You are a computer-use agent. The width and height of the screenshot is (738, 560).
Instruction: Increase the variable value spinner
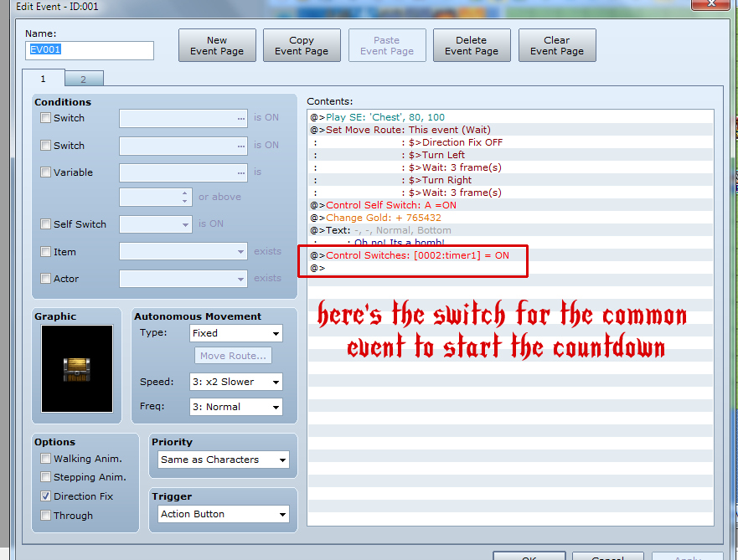click(x=185, y=193)
